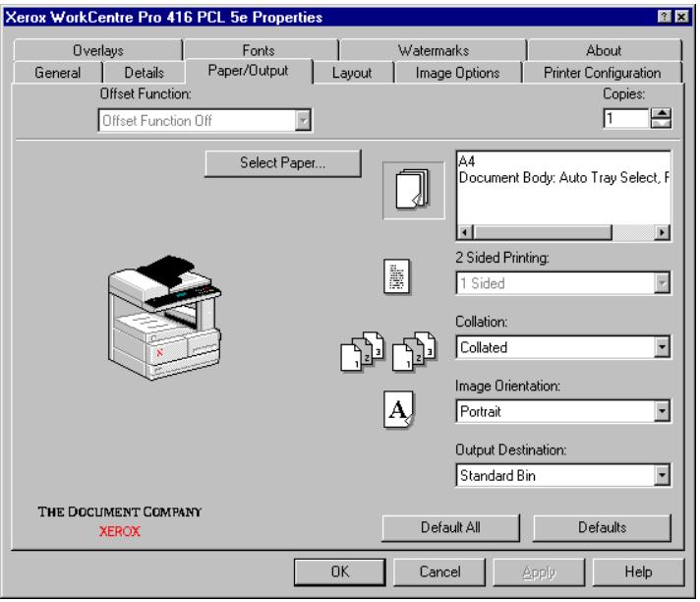Click the Xerox WorkCentre printer illustration
Image resolution: width=700 pixels, height=602 pixels.
click(164, 318)
